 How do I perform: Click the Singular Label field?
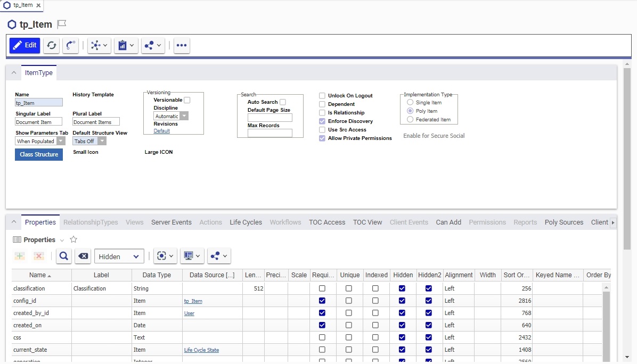coord(38,122)
